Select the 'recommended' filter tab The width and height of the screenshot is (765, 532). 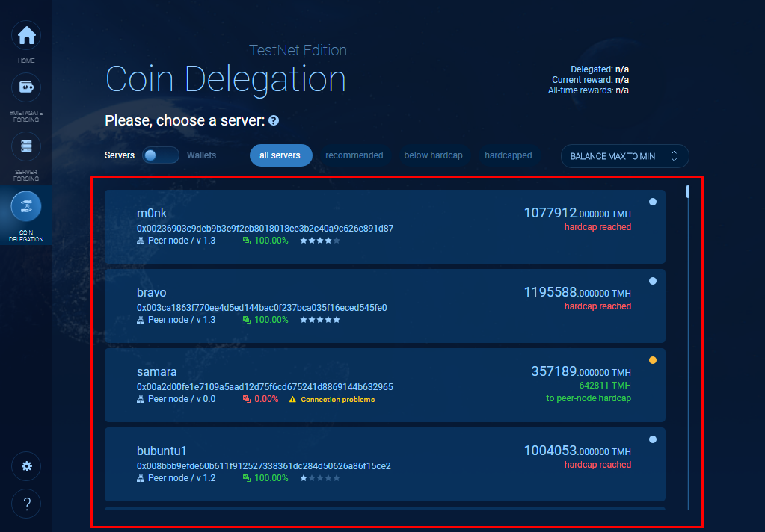pyautogui.click(x=354, y=155)
